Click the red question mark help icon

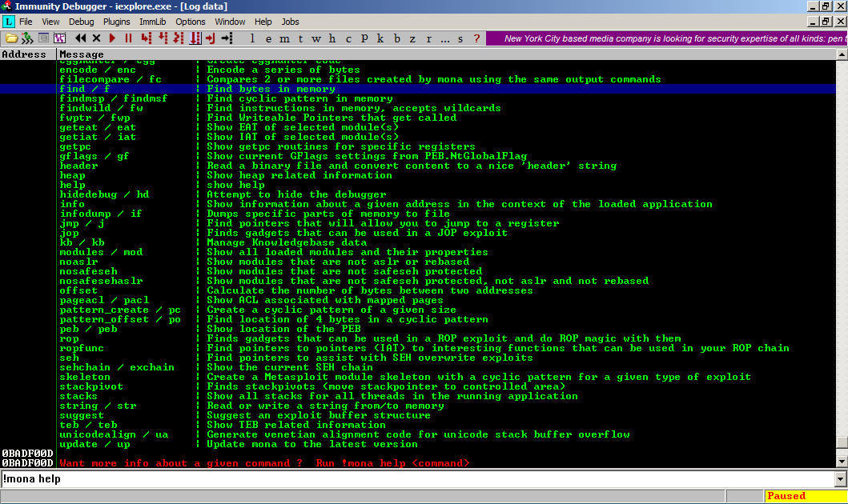tap(476, 38)
